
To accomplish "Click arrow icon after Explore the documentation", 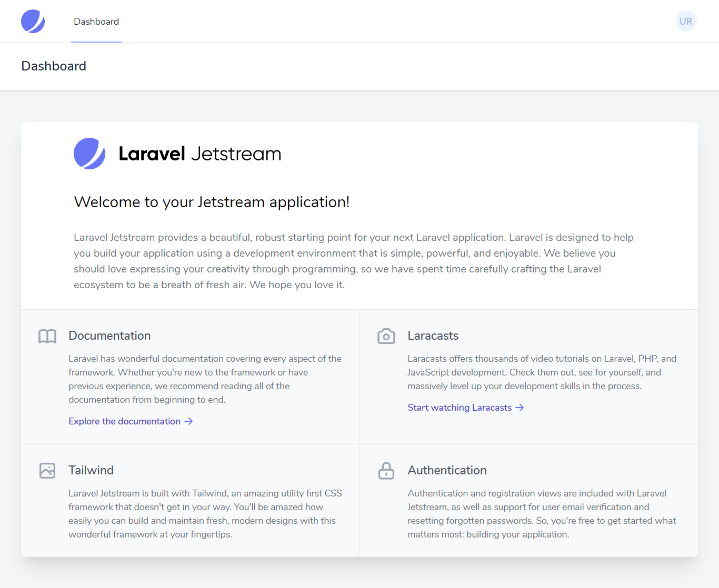I will pos(188,421).
